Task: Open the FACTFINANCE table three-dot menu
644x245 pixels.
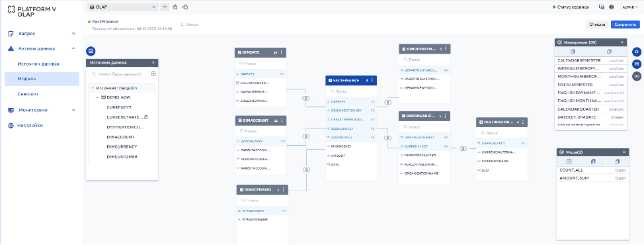Action: pos(373,80)
